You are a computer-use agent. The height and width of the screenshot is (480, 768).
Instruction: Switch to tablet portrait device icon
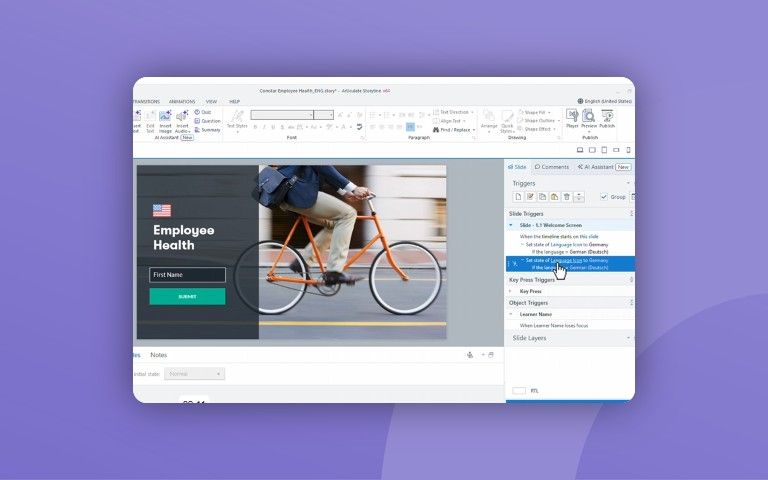(604, 150)
